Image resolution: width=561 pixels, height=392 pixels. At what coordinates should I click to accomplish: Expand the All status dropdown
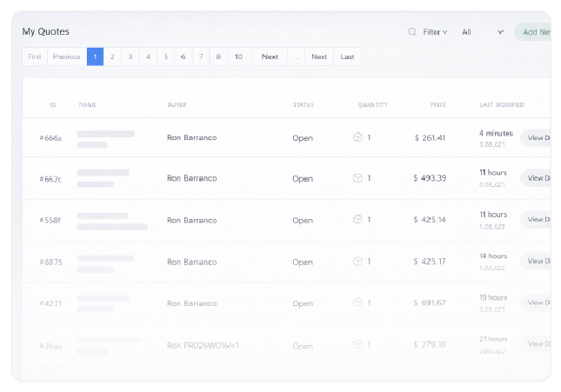pos(483,32)
